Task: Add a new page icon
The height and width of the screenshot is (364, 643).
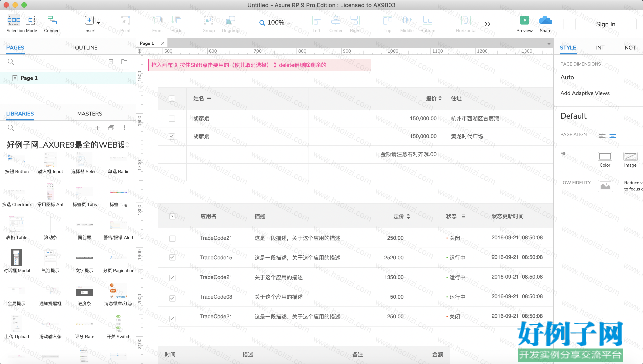Action: (x=111, y=62)
